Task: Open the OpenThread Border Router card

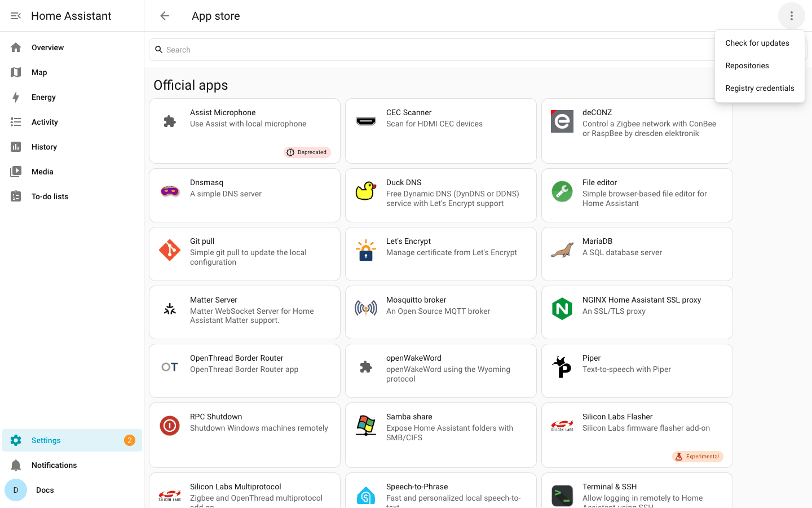Action: (x=245, y=371)
